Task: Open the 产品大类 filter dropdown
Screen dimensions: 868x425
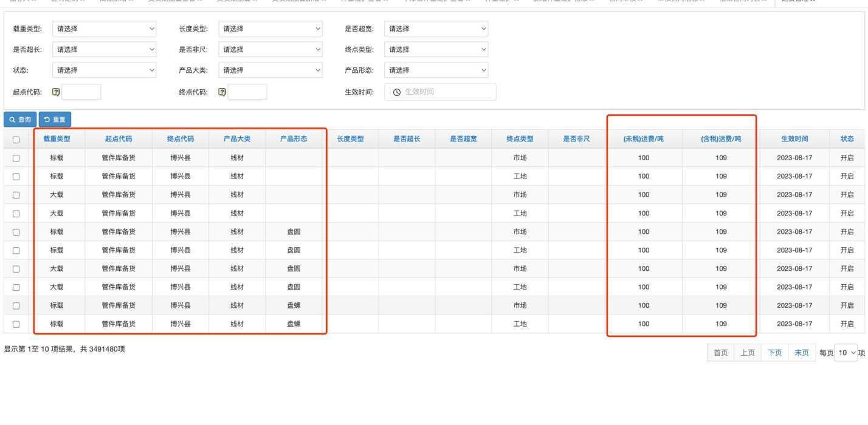Action: point(270,70)
